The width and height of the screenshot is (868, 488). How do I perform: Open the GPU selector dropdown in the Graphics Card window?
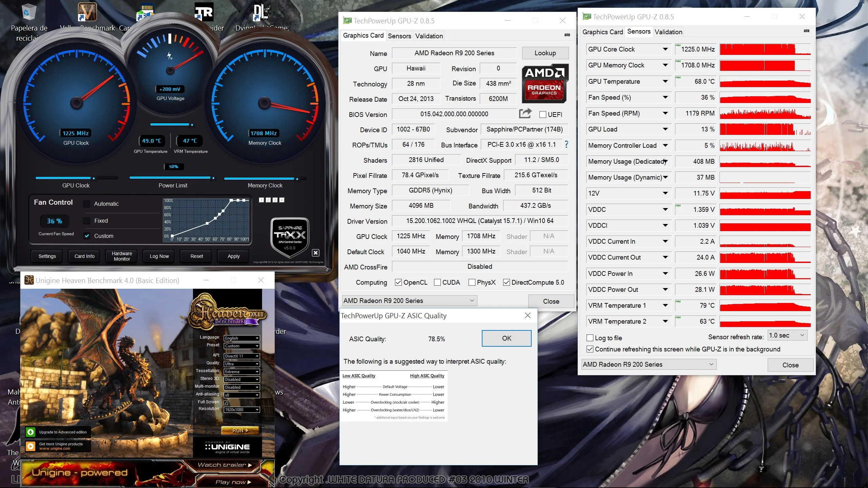[409, 301]
